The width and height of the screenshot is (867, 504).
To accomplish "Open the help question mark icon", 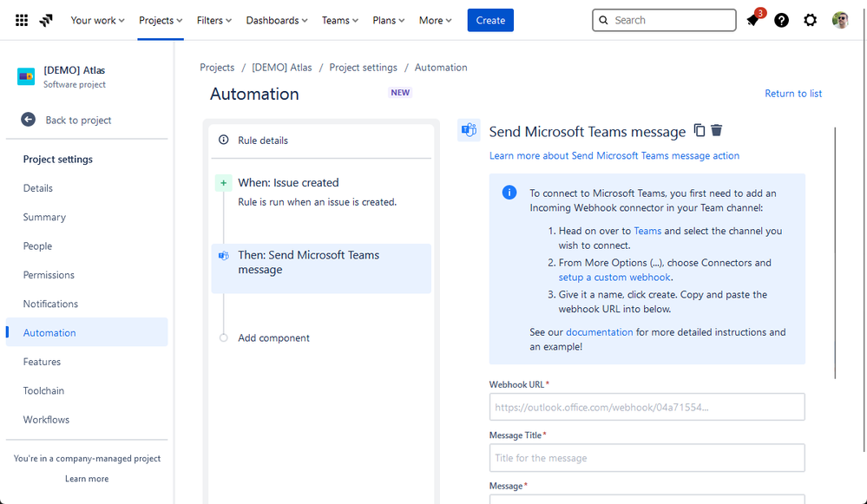I will [x=782, y=20].
